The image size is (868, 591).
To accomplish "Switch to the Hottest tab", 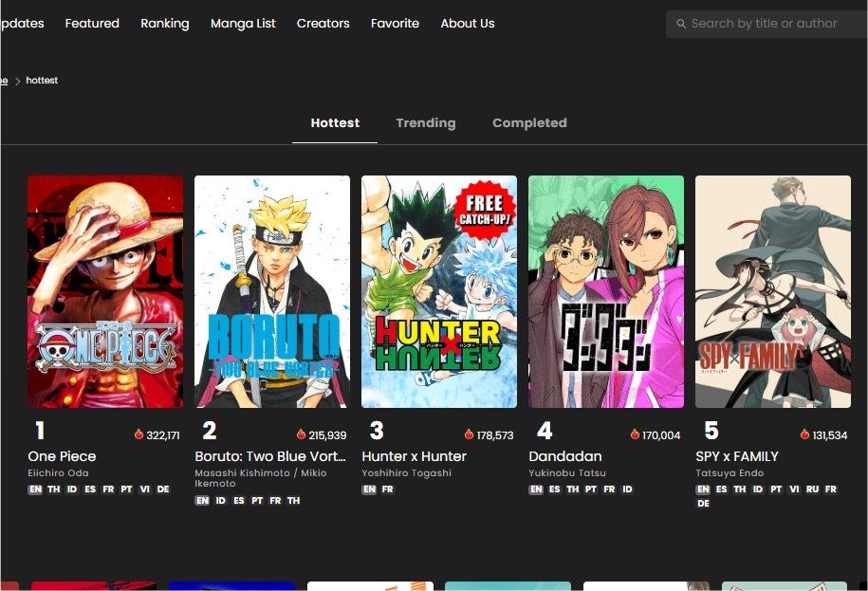I will tap(335, 123).
